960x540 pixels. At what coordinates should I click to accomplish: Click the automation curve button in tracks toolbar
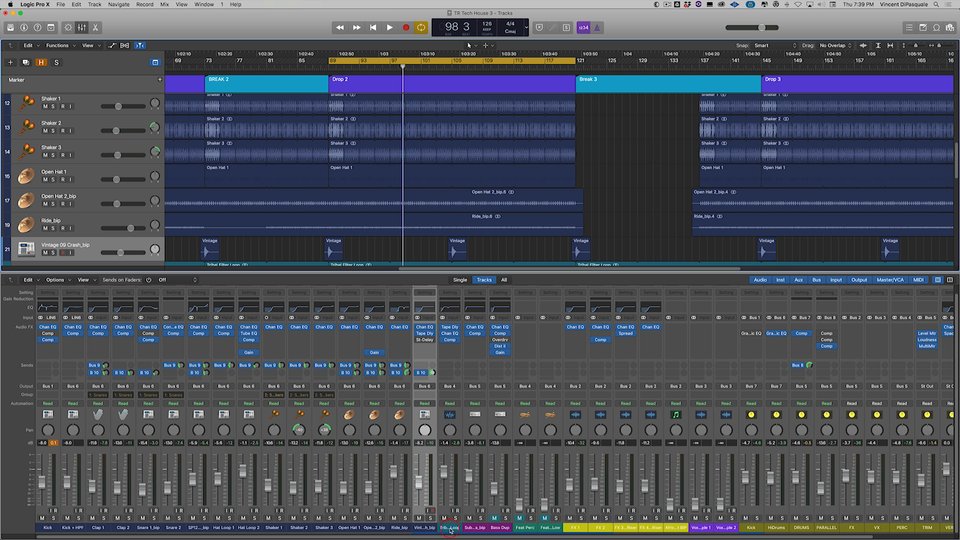point(112,45)
